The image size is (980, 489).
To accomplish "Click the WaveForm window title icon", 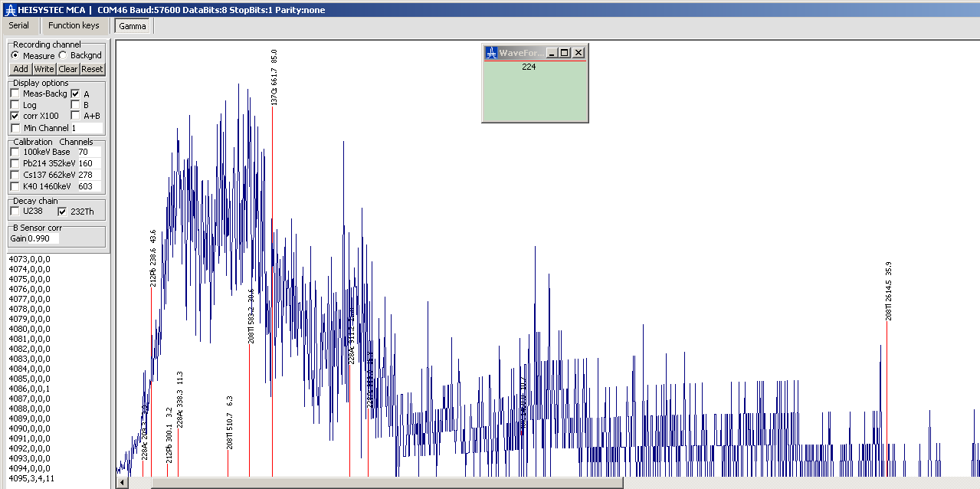I will (492, 53).
